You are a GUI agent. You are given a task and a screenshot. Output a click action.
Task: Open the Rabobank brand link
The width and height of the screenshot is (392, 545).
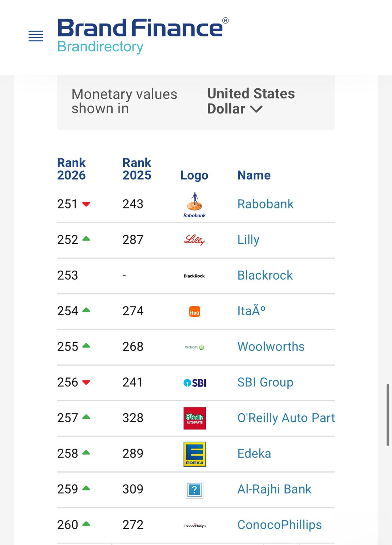265,204
